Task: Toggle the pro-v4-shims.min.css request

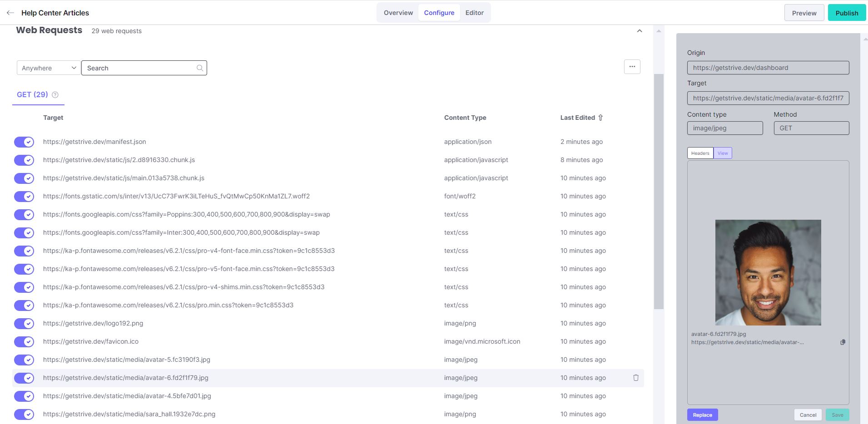Action: [x=24, y=287]
